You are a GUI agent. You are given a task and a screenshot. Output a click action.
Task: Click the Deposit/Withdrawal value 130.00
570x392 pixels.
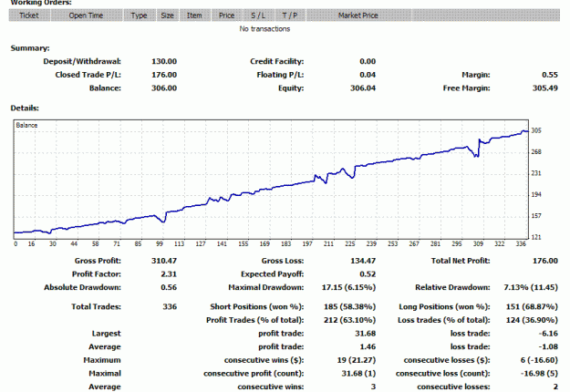coord(164,61)
